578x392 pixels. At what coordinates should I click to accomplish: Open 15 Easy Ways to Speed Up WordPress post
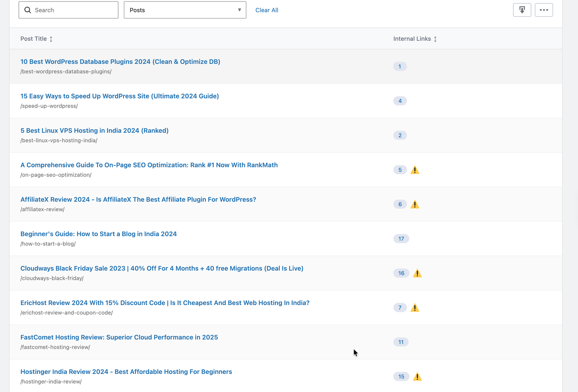click(x=120, y=96)
